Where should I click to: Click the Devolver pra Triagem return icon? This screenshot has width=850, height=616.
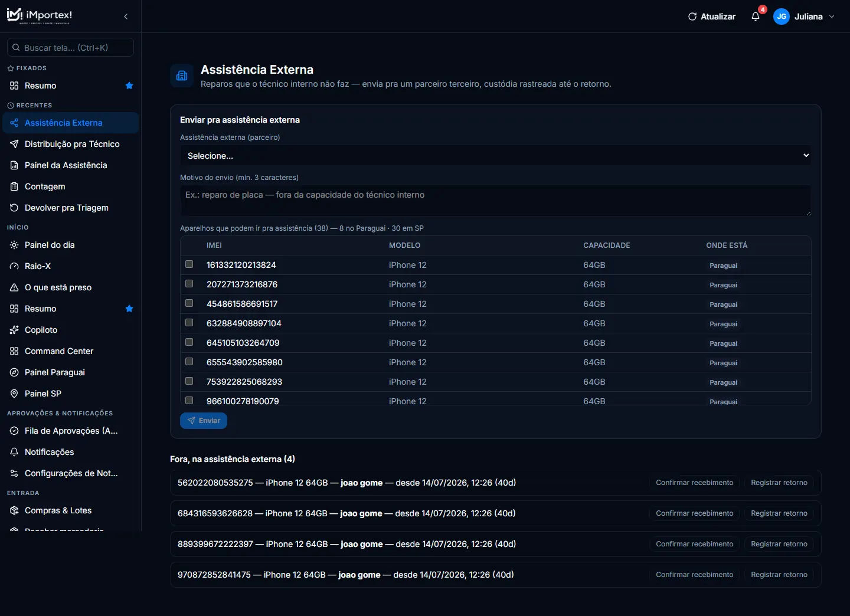pos(14,208)
